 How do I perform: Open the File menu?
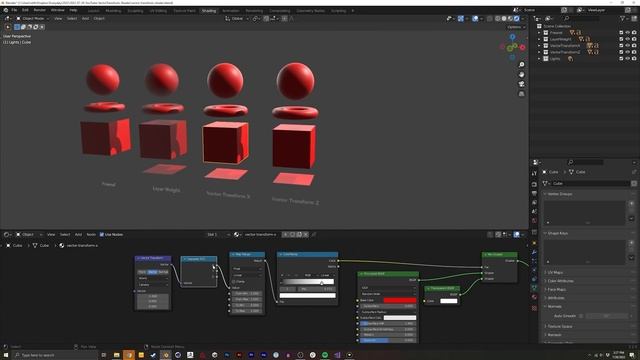(x=14, y=10)
